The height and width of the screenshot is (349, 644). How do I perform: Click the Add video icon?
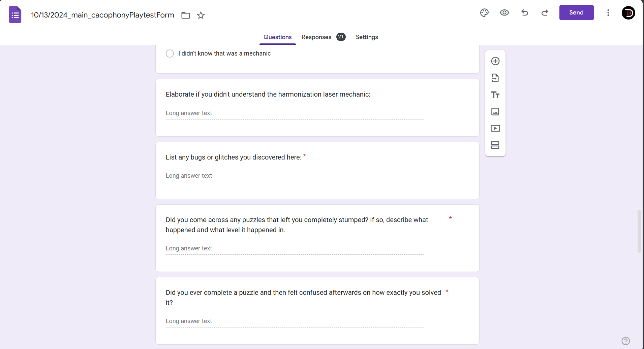click(495, 128)
